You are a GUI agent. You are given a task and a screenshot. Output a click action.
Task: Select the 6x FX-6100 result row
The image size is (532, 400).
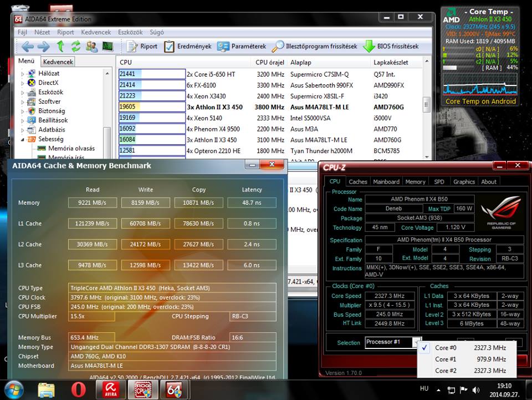click(270, 85)
